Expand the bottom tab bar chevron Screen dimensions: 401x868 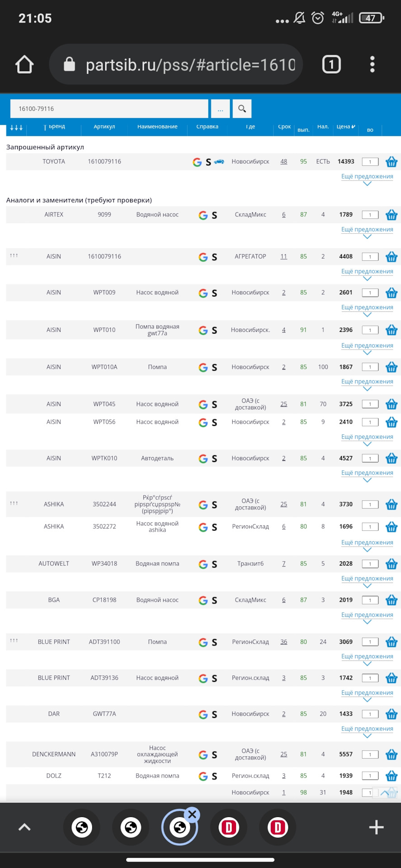24,827
